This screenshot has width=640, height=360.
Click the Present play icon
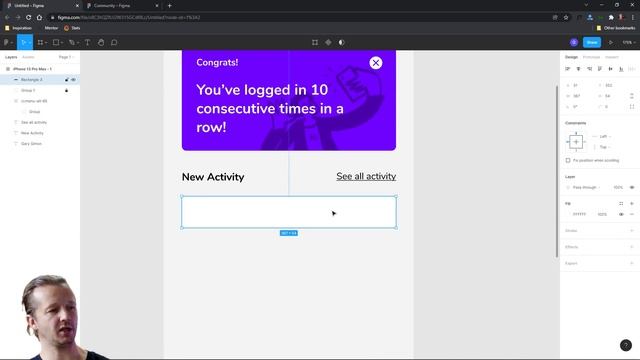pyautogui.click(x=611, y=42)
